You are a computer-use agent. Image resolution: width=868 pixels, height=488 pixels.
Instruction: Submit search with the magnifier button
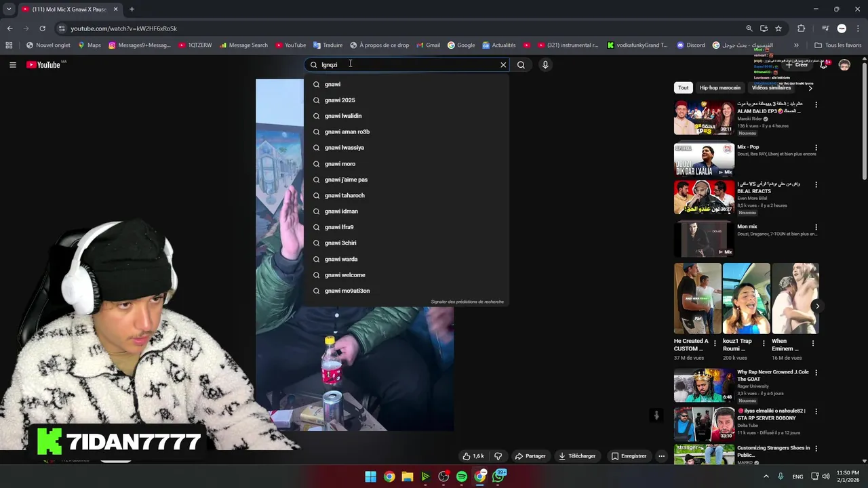click(521, 64)
